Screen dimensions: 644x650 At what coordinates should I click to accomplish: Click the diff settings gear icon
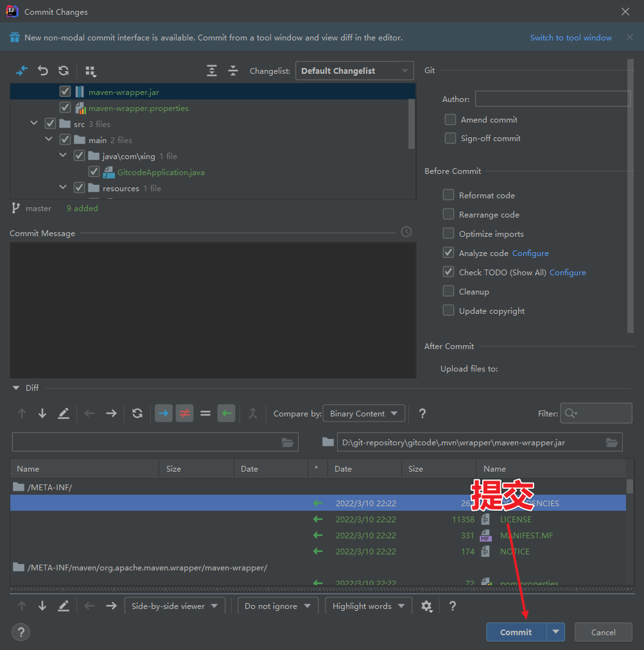coord(426,606)
